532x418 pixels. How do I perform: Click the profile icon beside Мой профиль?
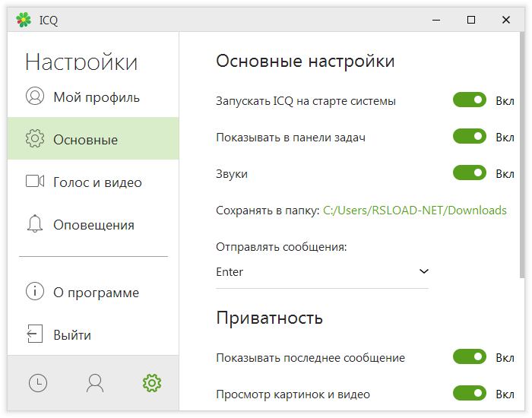(x=35, y=97)
